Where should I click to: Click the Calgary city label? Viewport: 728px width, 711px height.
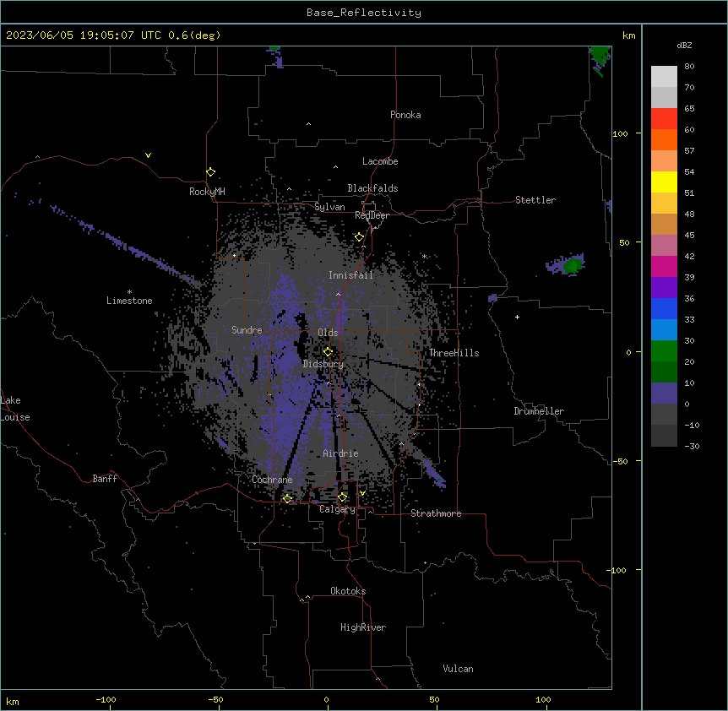pos(338,509)
